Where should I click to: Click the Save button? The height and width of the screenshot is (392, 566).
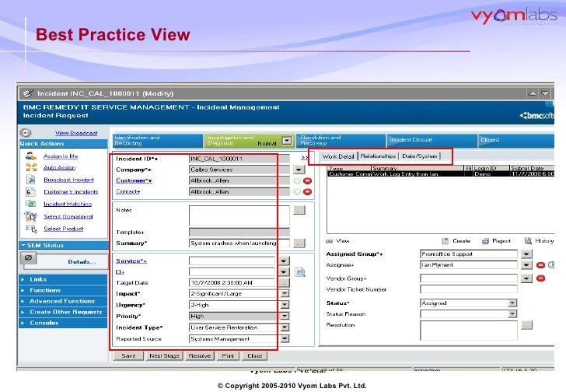click(128, 356)
